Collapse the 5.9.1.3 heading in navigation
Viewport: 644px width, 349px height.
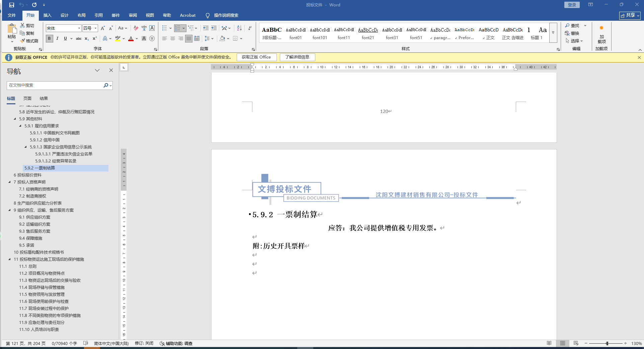click(26, 147)
